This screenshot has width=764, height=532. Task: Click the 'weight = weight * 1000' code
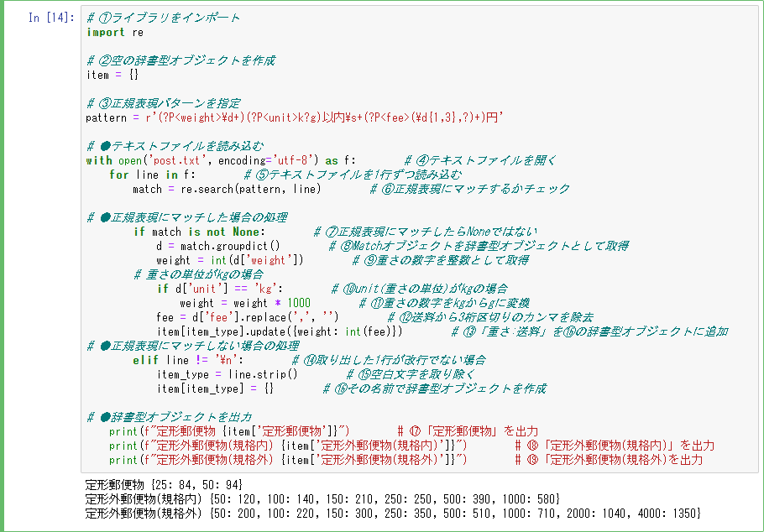click(245, 303)
